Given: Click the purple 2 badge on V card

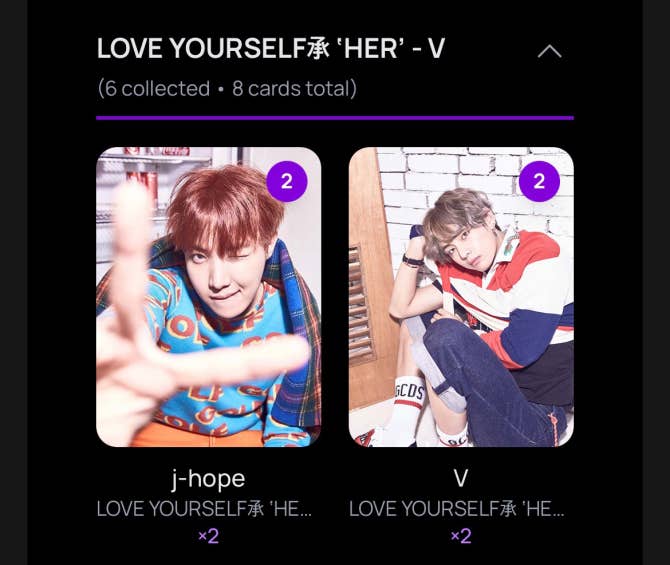Looking at the screenshot, I should pos(539,182).
